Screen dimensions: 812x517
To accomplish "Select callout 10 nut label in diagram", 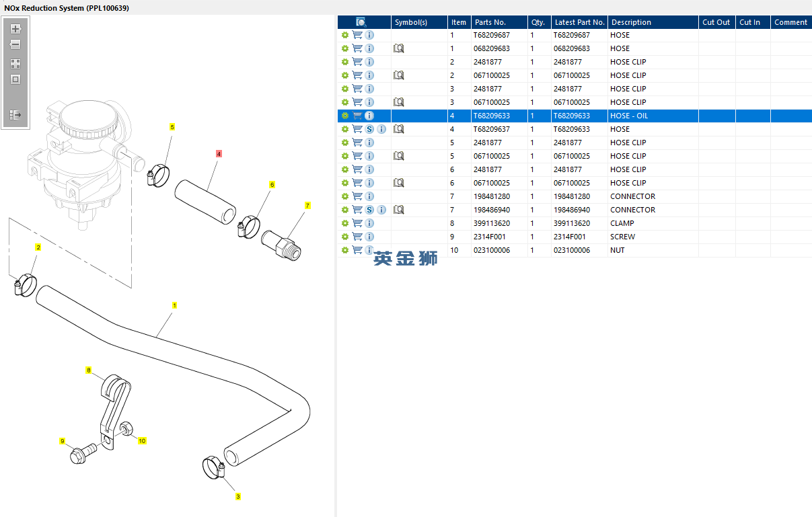I will click(142, 441).
